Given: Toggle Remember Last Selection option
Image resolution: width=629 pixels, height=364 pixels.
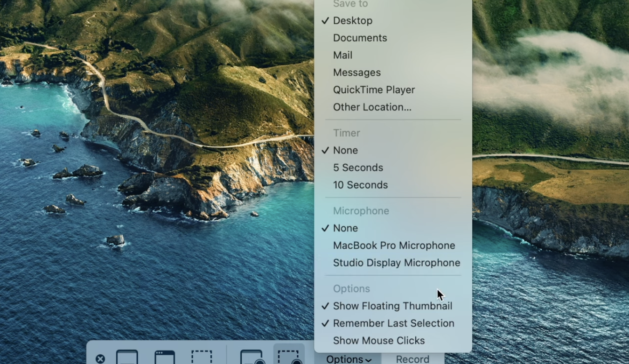Looking at the screenshot, I should pyautogui.click(x=393, y=323).
